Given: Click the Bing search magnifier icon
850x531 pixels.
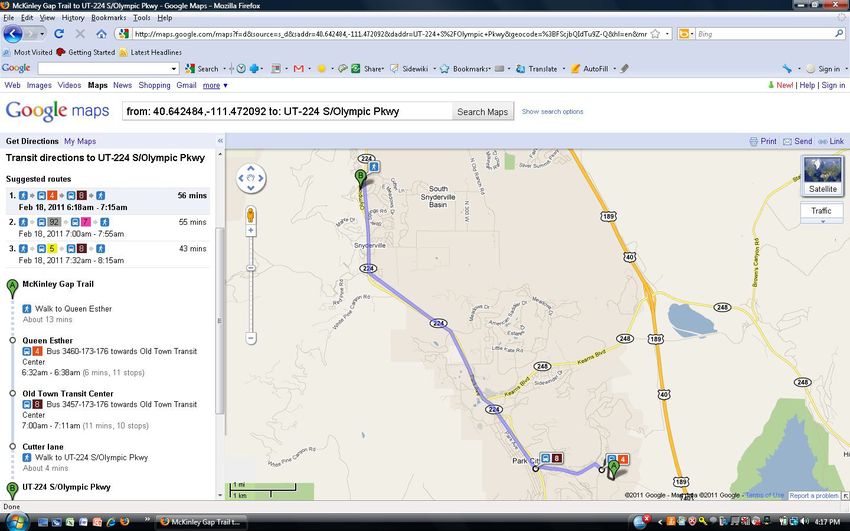Looking at the screenshot, I should point(839,34).
